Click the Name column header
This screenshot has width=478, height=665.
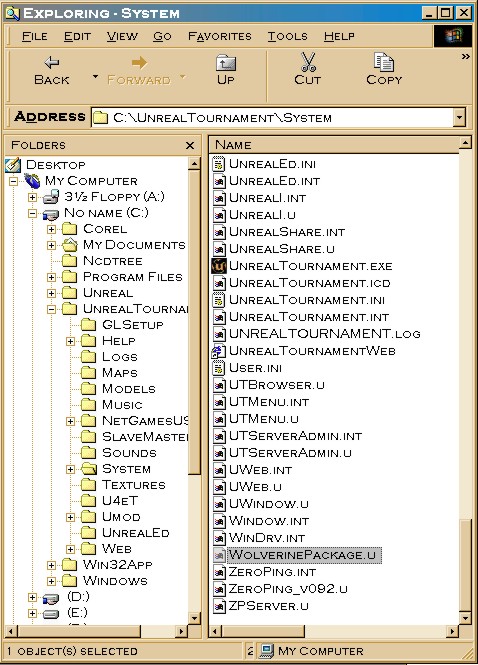coord(333,145)
